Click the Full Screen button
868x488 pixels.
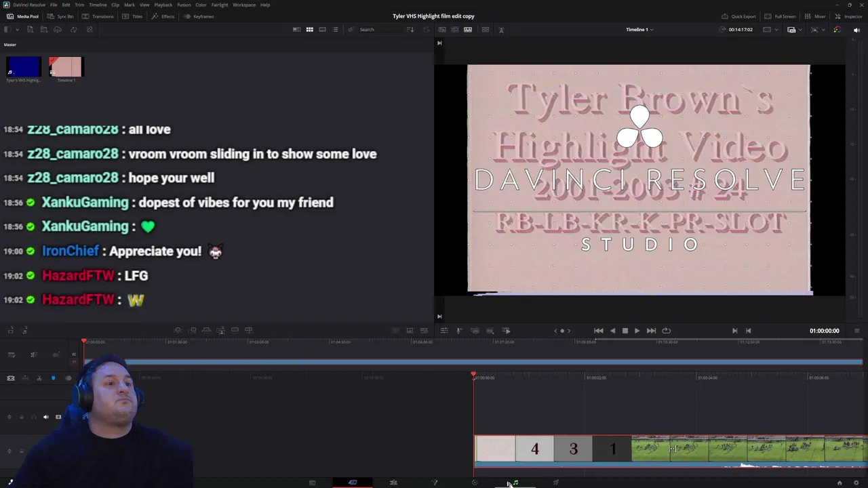780,16
